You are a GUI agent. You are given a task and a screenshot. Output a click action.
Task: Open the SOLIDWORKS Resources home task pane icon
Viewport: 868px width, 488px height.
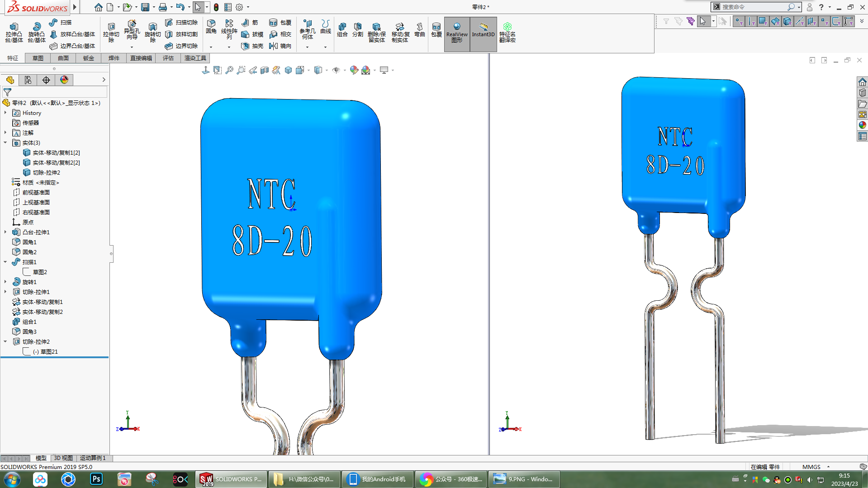(862, 82)
